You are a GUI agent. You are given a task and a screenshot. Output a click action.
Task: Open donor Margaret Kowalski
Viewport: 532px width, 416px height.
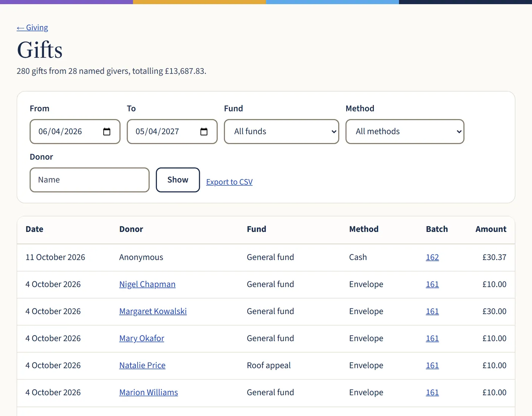coord(153,311)
